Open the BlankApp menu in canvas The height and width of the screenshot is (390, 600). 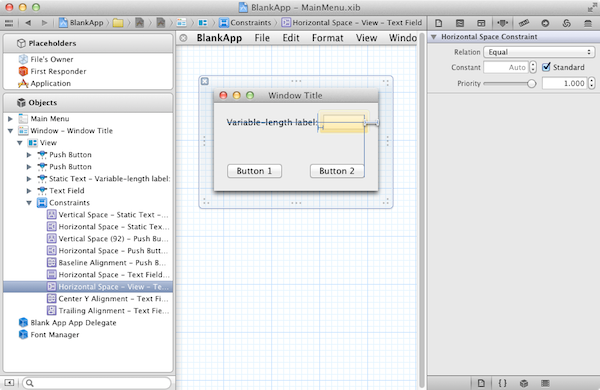(219, 38)
